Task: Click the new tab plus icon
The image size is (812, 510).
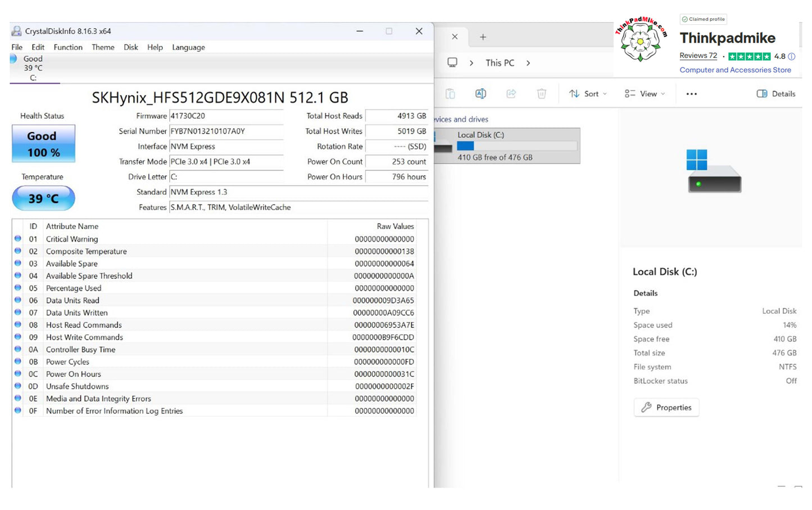Action: 483,37
